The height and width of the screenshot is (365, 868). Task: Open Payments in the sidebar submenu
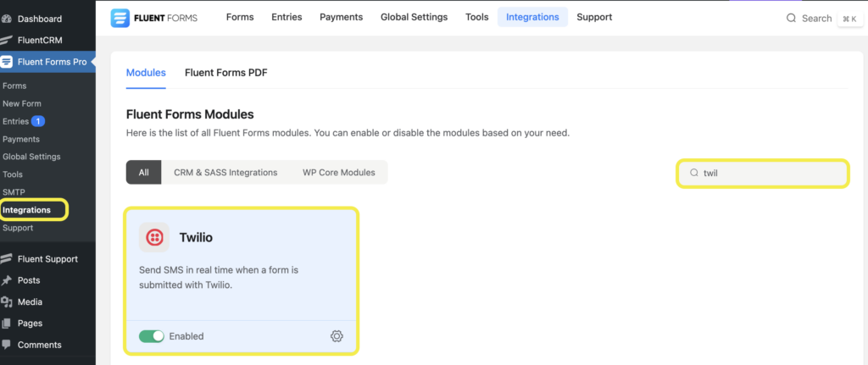click(x=21, y=139)
